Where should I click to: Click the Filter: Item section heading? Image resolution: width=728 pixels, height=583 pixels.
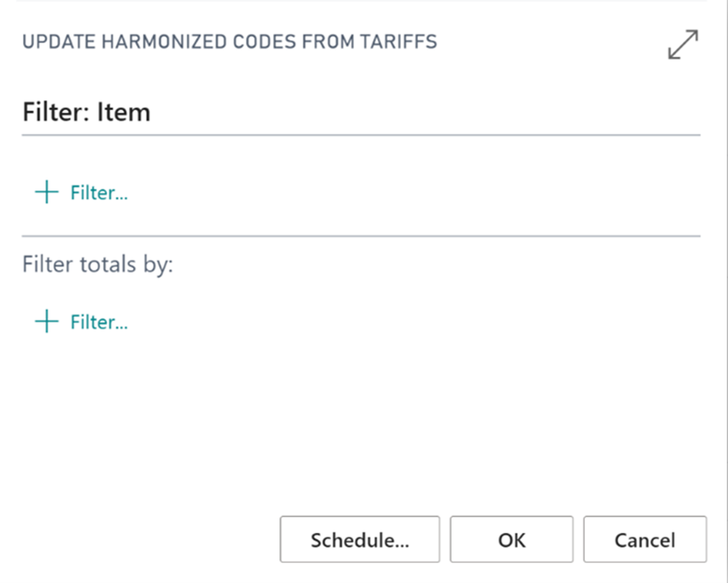click(86, 112)
